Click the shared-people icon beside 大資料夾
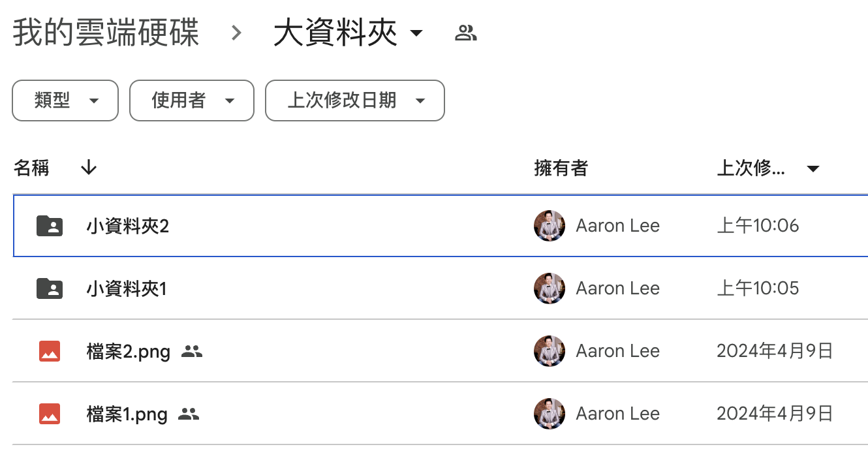This screenshot has width=868, height=466. pos(465,33)
